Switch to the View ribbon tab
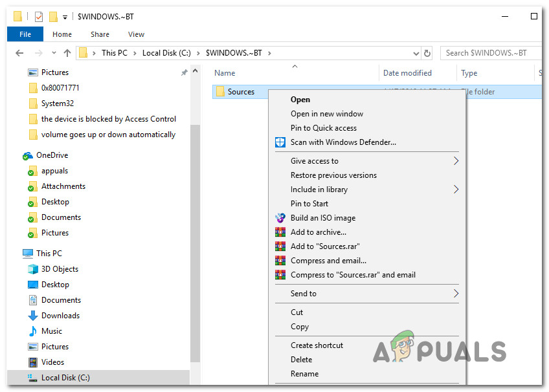Screen dimensions: 549x392 [136, 34]
